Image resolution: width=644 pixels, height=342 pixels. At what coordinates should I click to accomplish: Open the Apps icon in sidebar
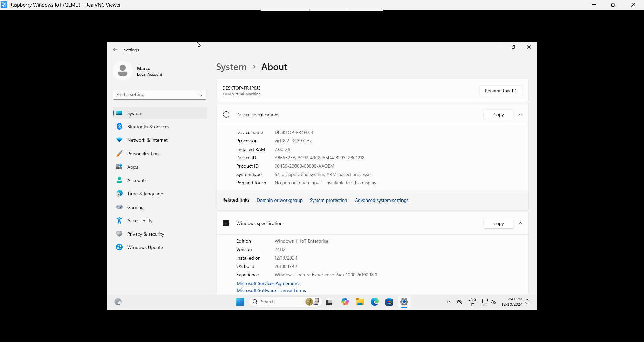point(119,167)
